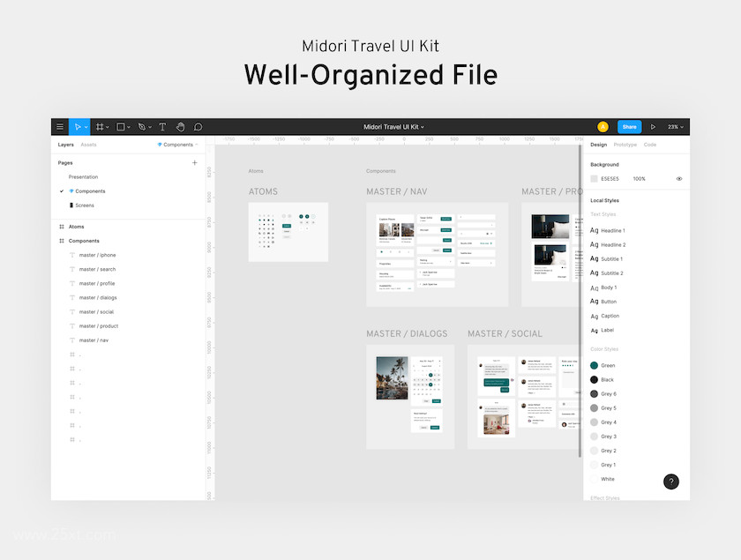Select the master / dialogs layer
741x560 pixels.
point(98,298)
